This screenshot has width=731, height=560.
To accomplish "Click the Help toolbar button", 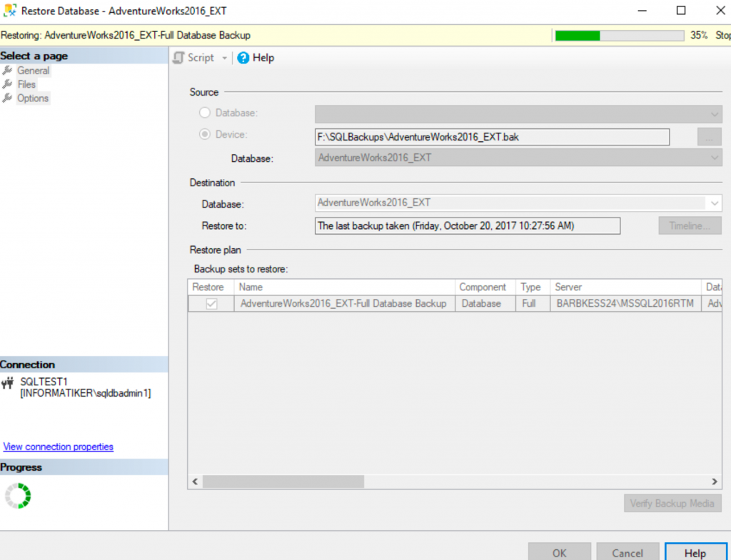I will (x=256, y=58).
